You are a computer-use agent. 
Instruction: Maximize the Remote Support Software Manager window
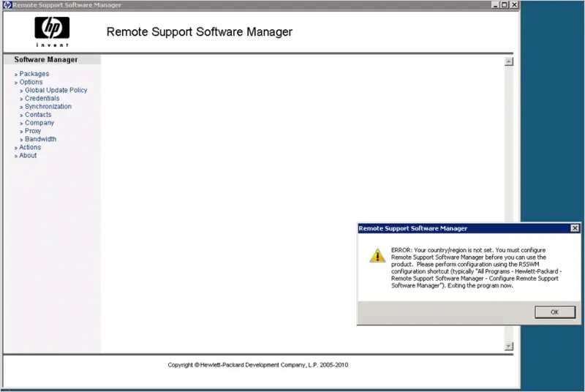505,5
